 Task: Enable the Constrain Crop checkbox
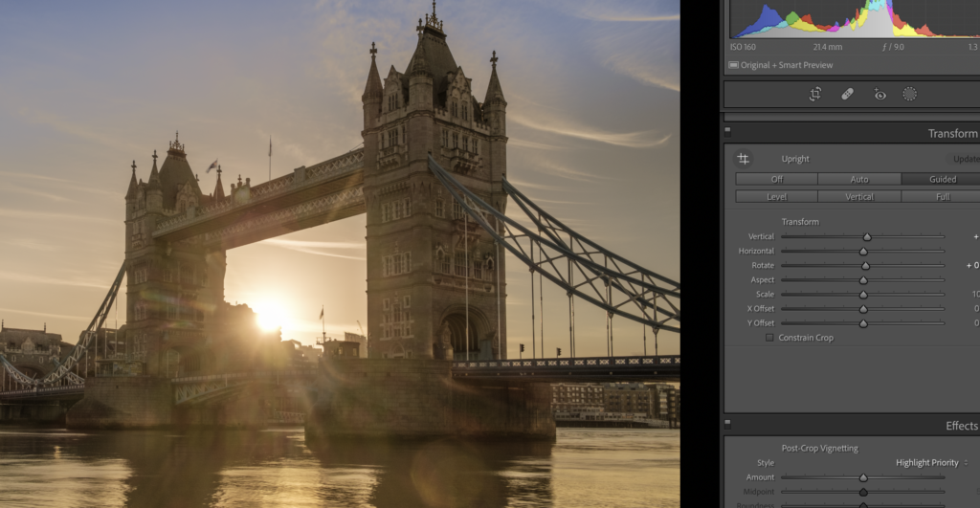[769, 338]
